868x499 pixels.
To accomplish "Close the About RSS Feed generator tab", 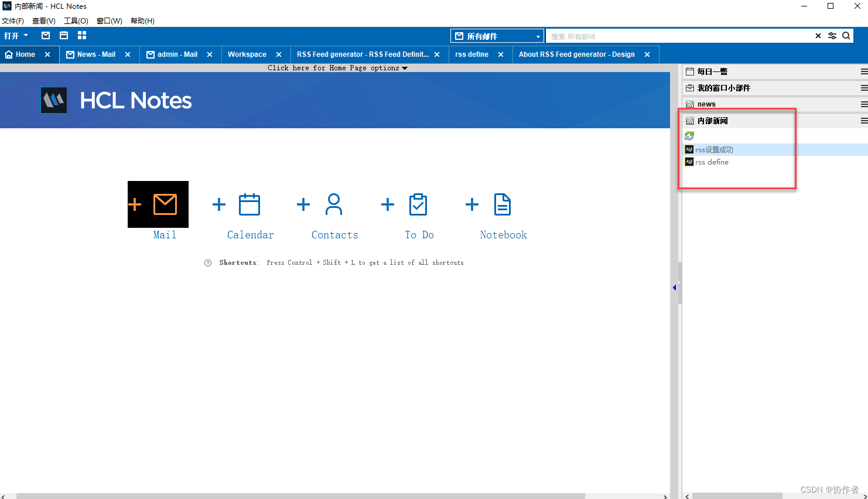I will pyautogui.click(x=647, y=54).
